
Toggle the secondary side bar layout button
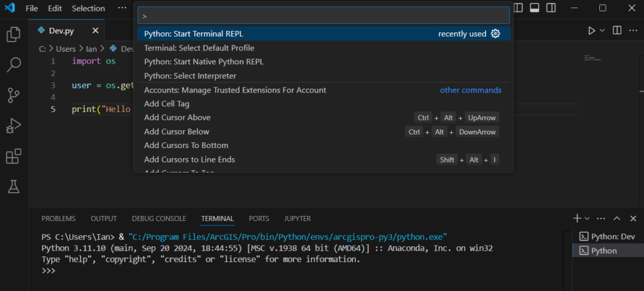(551, 8)
